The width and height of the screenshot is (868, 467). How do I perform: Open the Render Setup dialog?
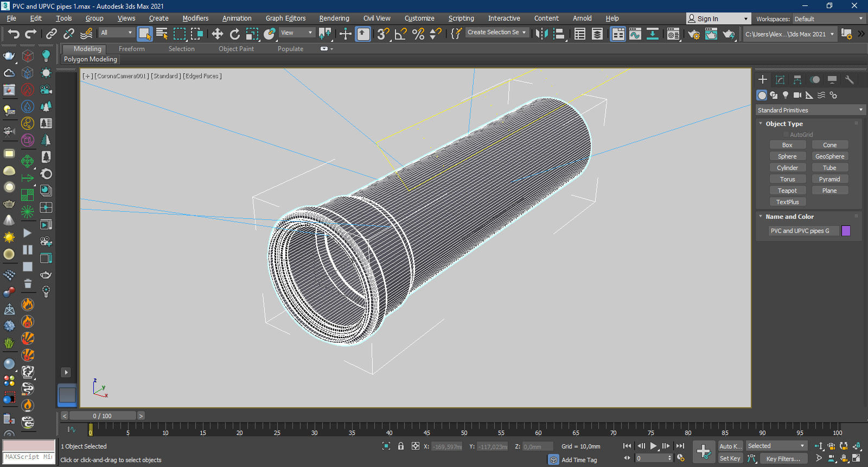[694, 34]
